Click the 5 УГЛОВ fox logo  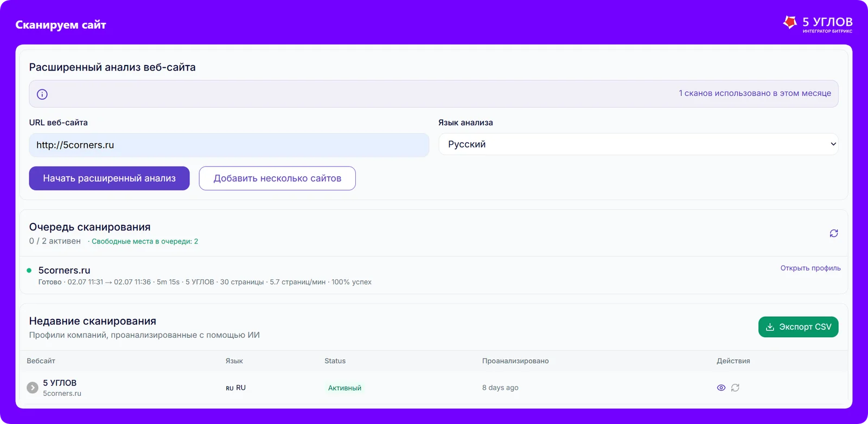790,22
